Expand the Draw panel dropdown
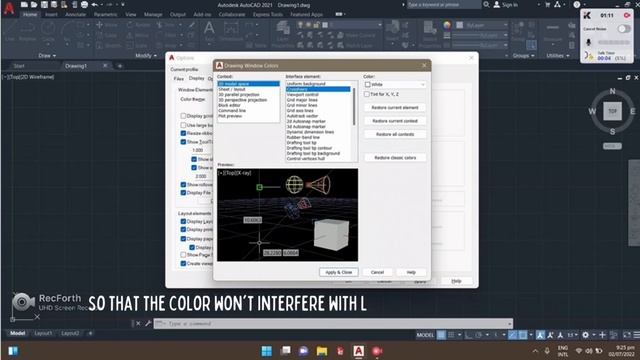 tap(47, 56)
